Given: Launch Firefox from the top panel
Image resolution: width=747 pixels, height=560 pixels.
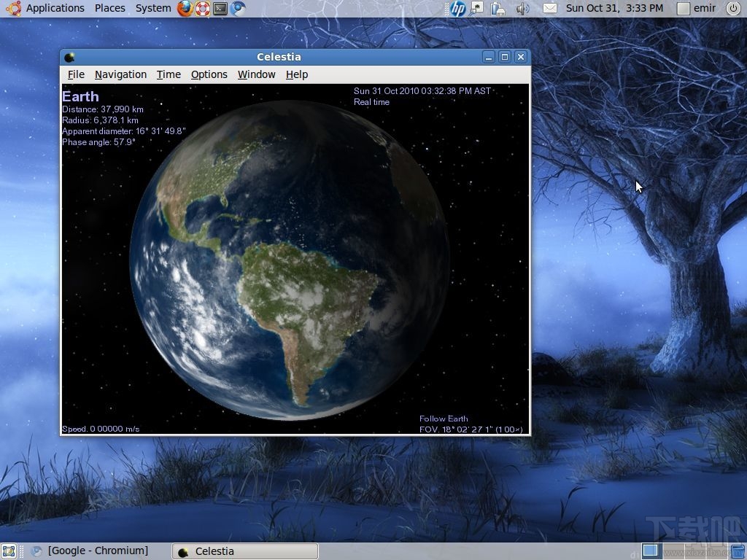Looking at the screenshot, I should tap(186, 9).
